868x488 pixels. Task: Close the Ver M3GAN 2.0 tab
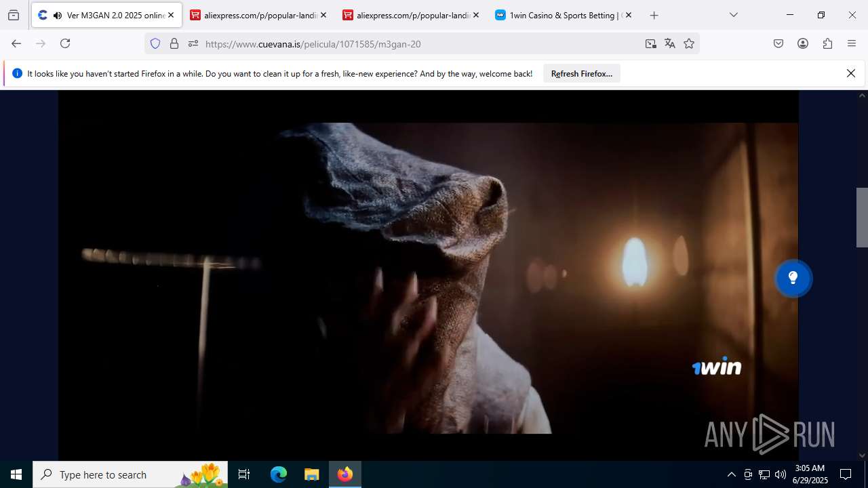pos(171,15)
